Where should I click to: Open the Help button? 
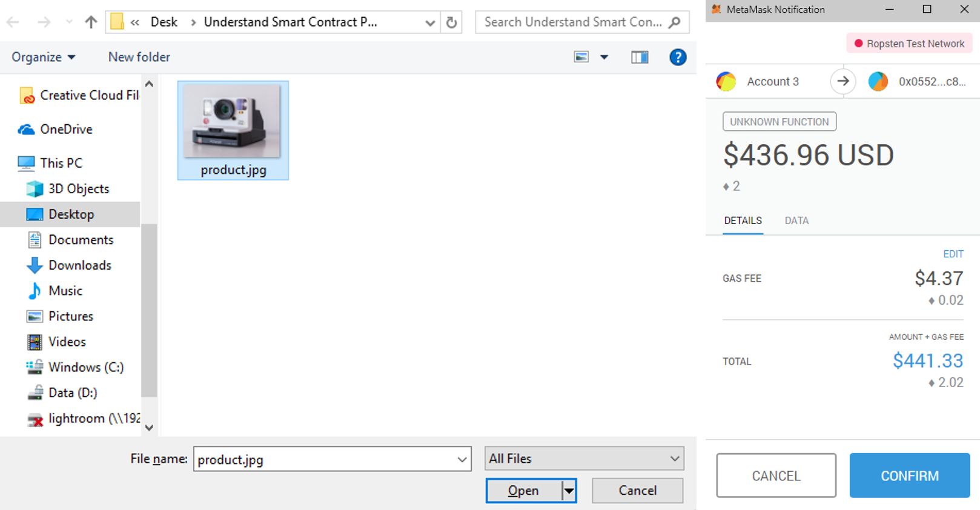[678, 57]
